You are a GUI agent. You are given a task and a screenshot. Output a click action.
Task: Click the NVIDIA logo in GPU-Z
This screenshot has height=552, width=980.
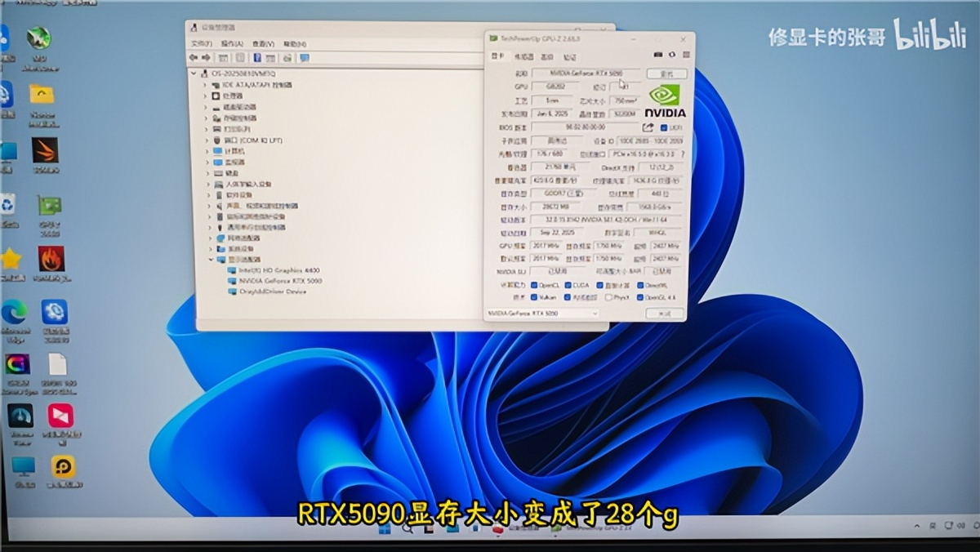click(665, 100)
